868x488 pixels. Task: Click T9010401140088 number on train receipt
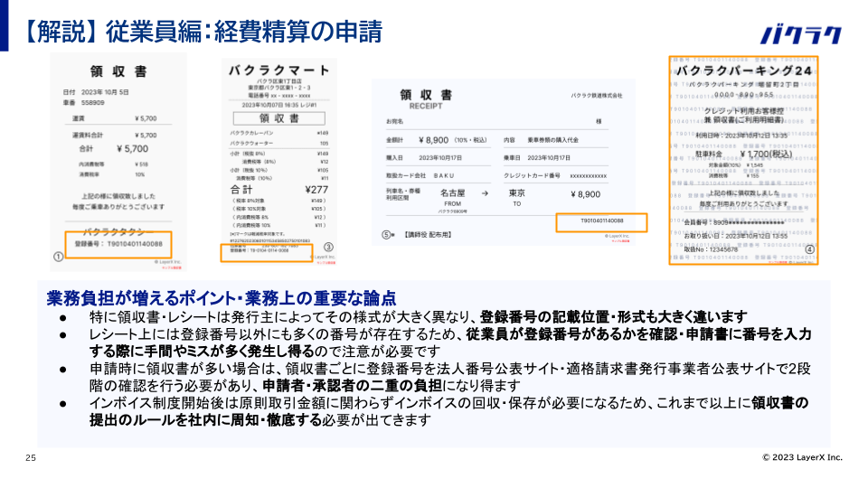tap(602, 221)
